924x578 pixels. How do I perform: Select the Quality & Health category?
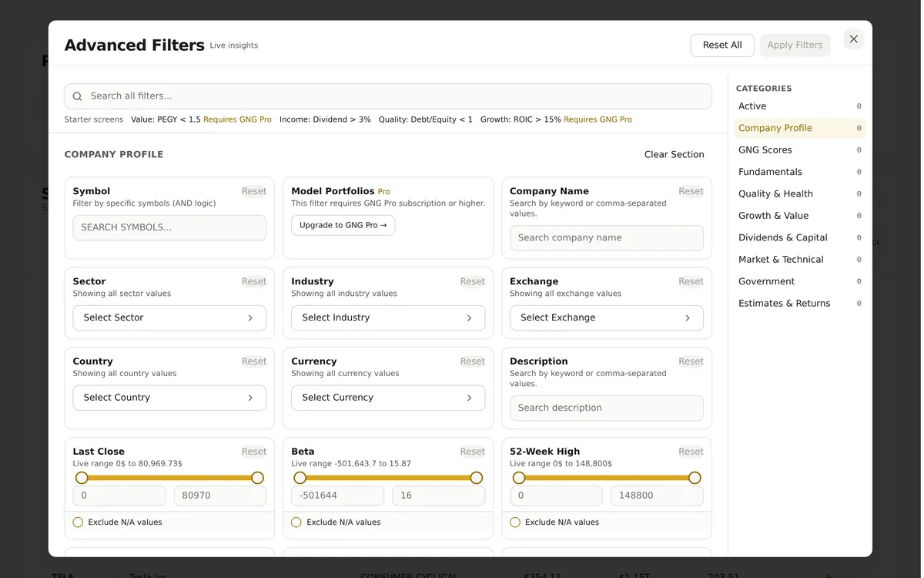click(800, 193)
